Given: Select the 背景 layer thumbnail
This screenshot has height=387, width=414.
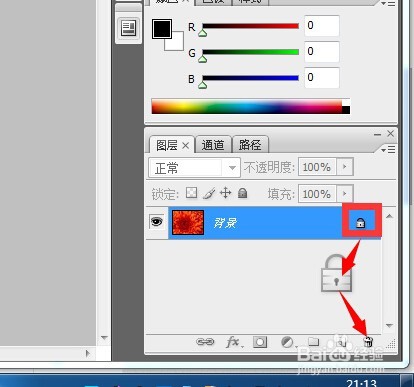Looking at the screenshot, I should coord(188,223).
